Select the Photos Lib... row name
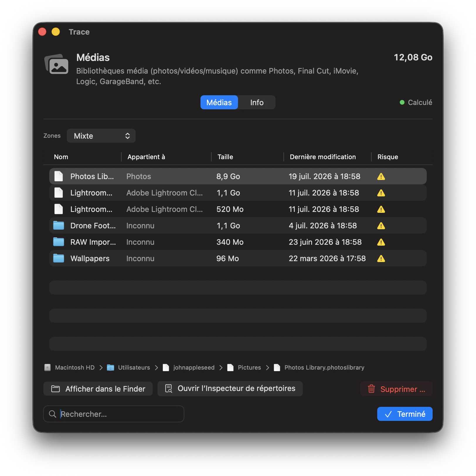The width and height of the screenshot is (476, 476). [92, 176]
